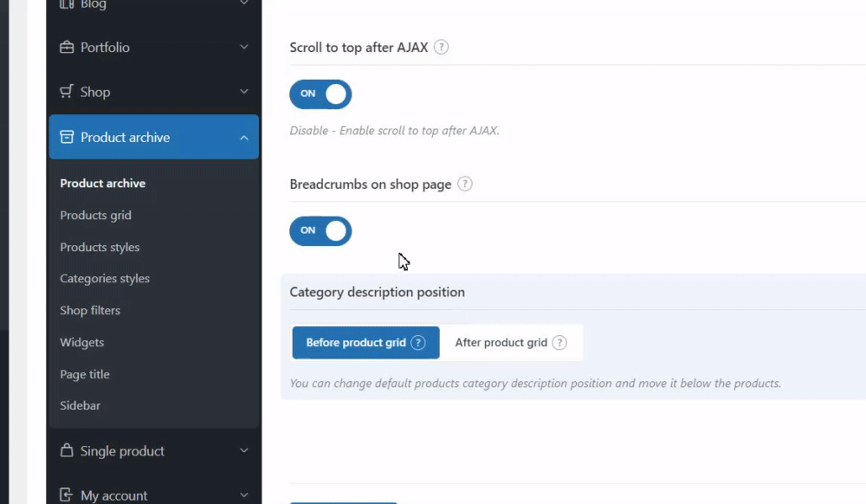
Task: Open help icon beside Breadcrumbs on shop page
Action: [465, 184]
